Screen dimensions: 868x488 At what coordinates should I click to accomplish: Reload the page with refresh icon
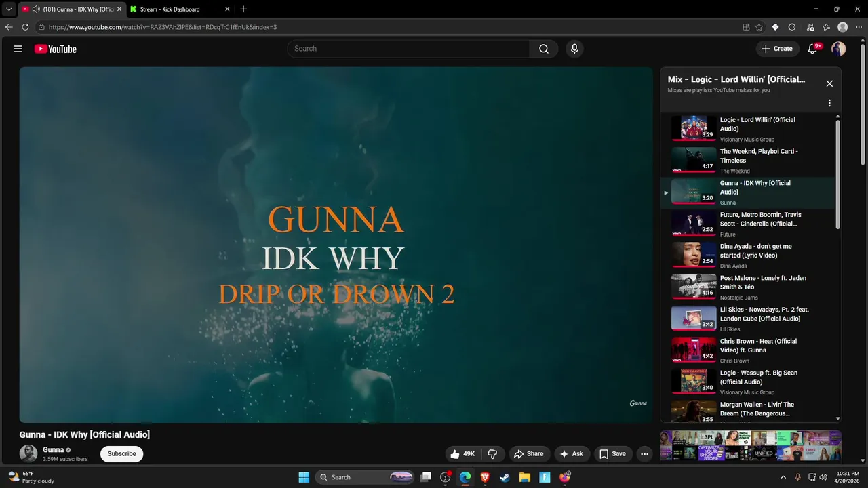coord(25,27)
